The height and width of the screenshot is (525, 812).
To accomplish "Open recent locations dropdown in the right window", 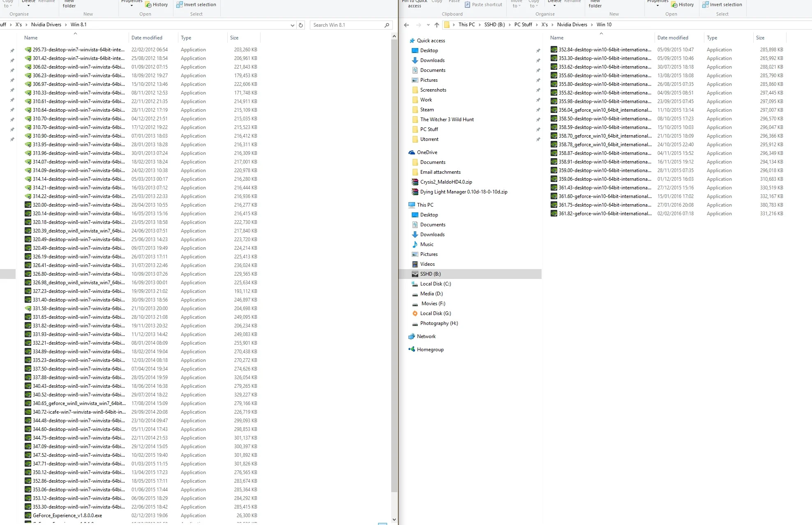I will 428,25.
